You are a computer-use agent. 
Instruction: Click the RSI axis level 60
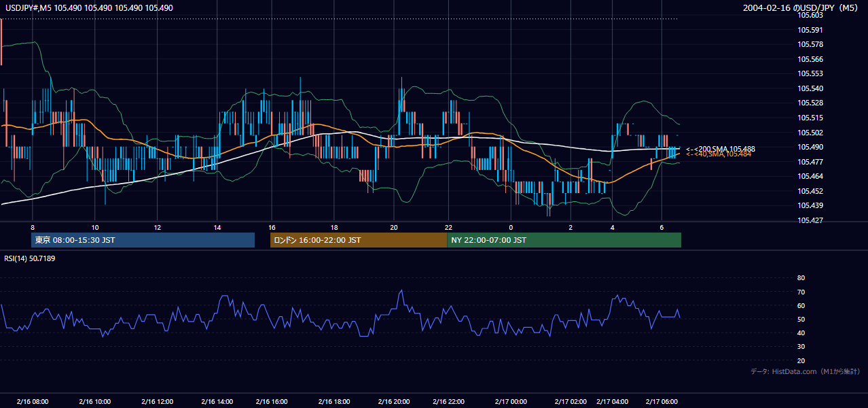(801, 305)
